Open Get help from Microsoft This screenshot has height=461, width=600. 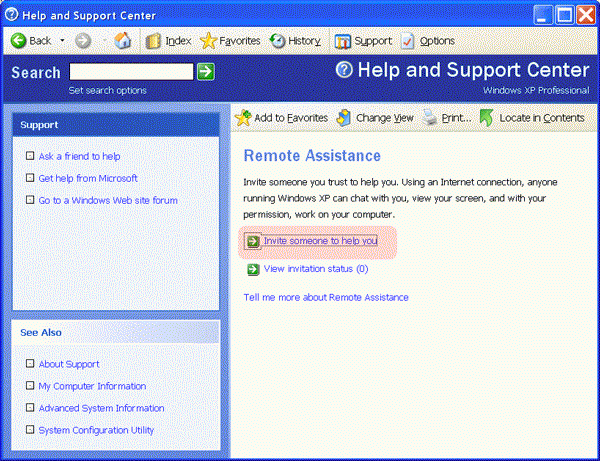[x=88, y=178]
